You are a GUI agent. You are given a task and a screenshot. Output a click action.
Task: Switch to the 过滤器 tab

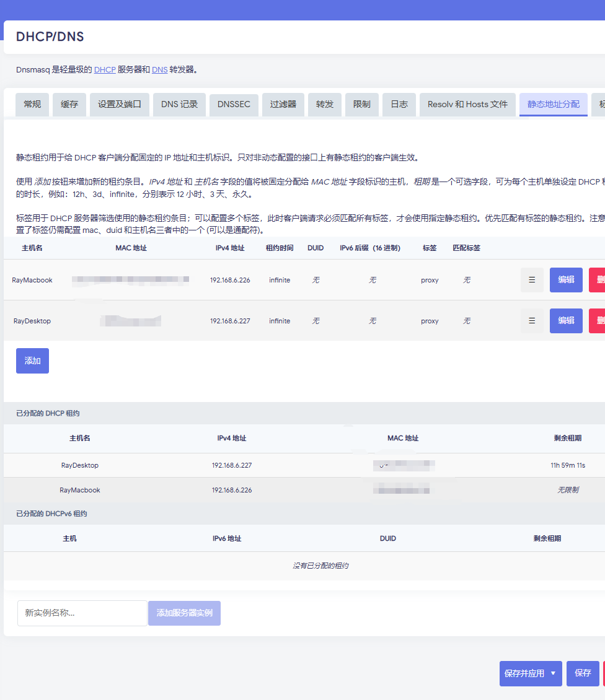283,105
